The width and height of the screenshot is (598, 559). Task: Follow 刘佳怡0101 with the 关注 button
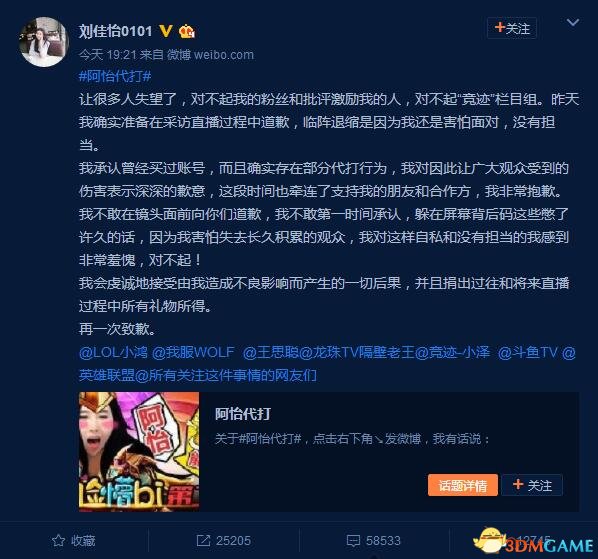tap(512, 28)
